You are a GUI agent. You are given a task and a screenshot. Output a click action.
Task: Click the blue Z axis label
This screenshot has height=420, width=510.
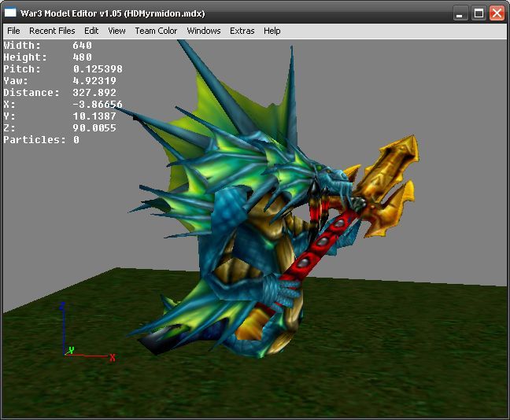62,306
